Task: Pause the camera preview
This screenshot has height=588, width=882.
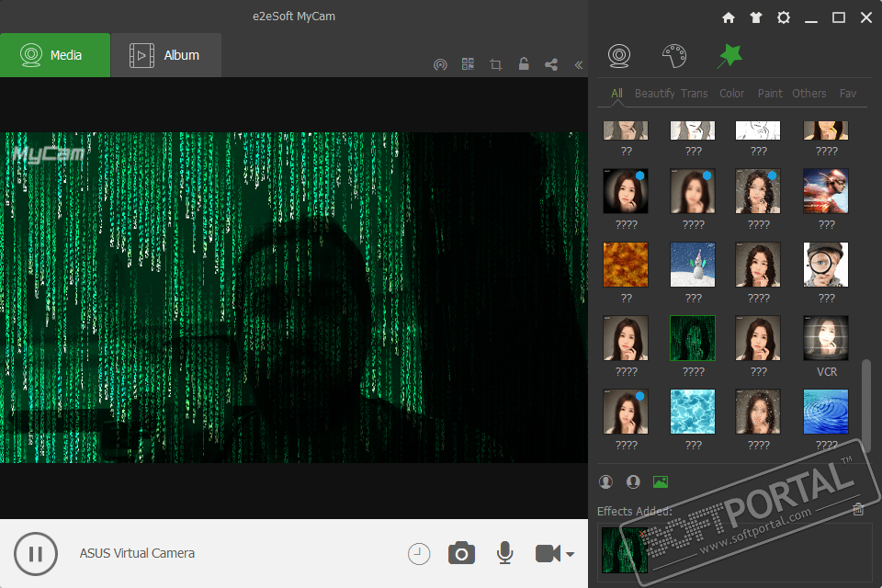Action: tap(36, 554)
